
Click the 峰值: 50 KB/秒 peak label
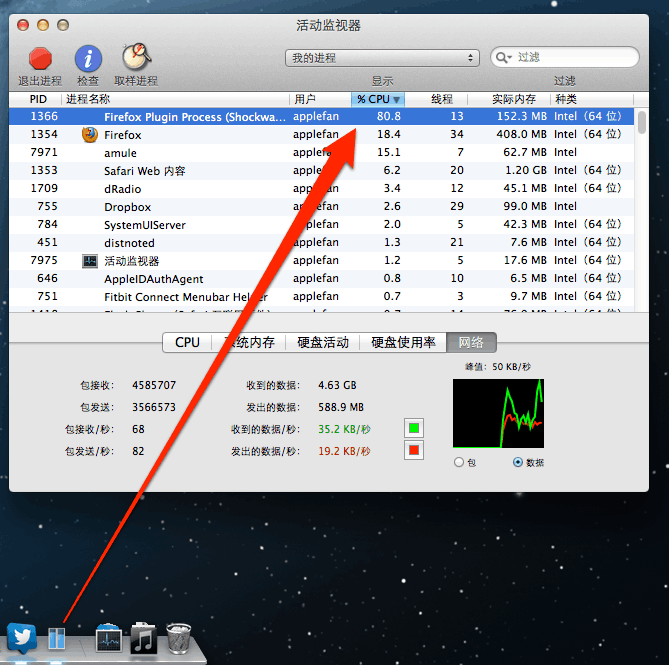click(498, 367)
